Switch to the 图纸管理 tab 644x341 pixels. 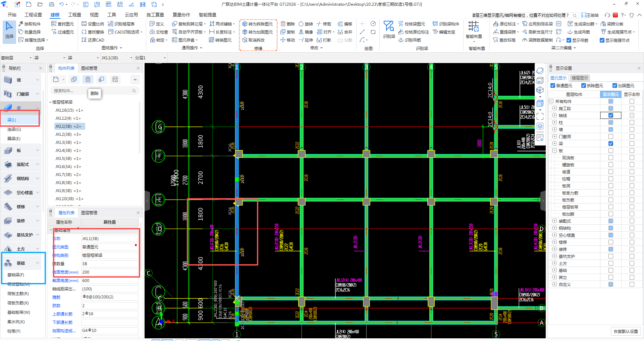coord(89,68)
